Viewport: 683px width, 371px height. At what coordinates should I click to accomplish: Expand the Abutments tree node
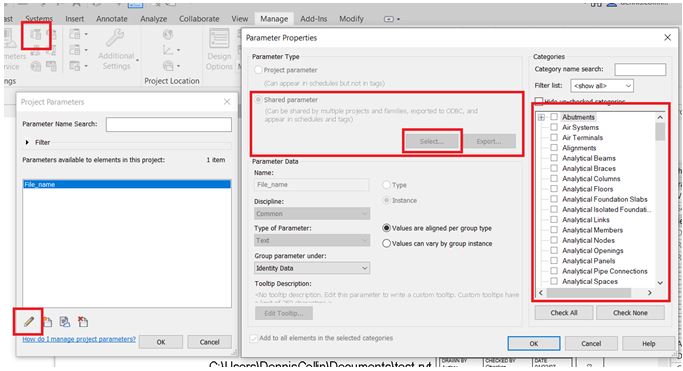tap(541, 117)
